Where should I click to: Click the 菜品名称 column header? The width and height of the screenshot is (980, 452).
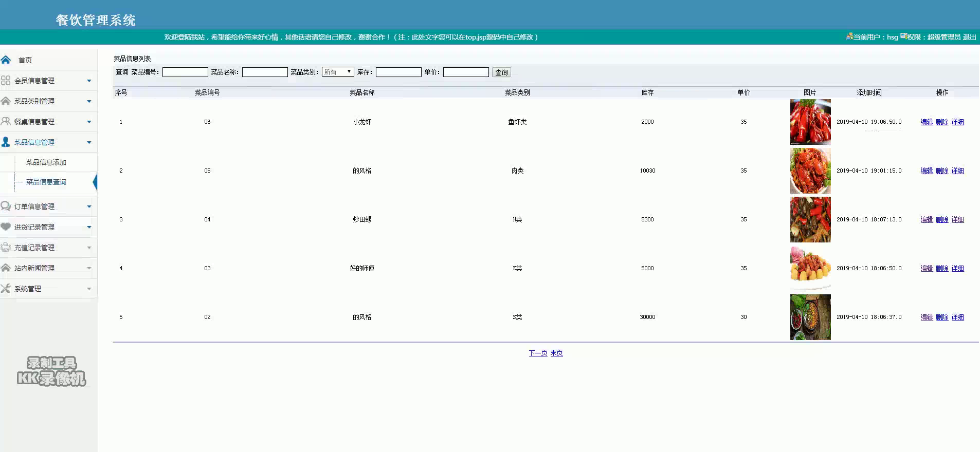click(362, 92)
